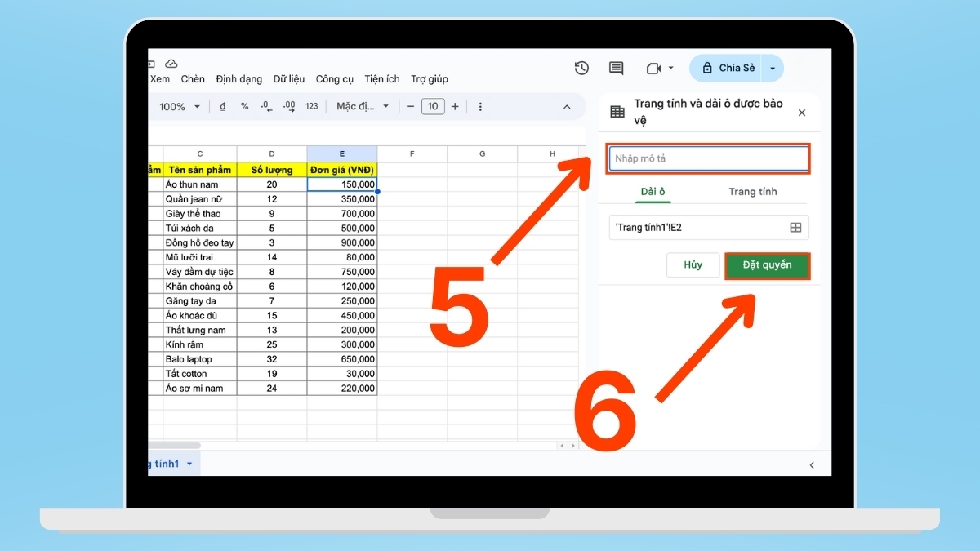This screenshot has height=551, width=980.
Task: Decrease decimal places
Action: tap(265, 107)
